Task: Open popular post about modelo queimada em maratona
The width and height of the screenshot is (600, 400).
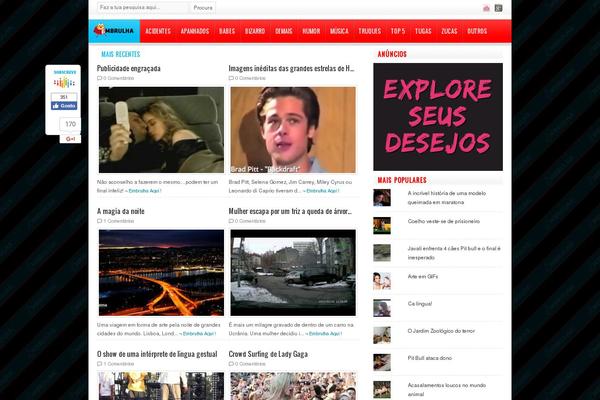Action: [447, 198]
